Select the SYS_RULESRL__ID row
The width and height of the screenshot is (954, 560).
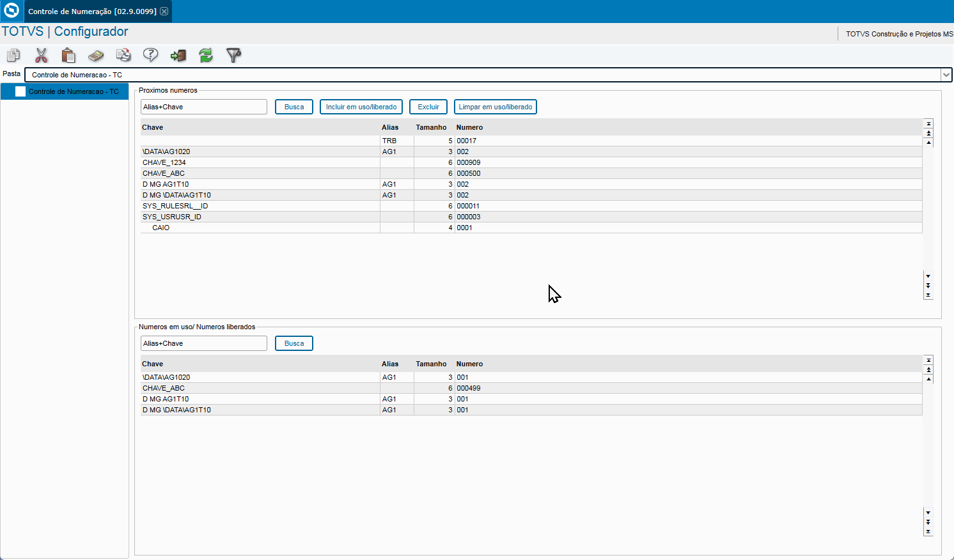click(x=531, y=206)
